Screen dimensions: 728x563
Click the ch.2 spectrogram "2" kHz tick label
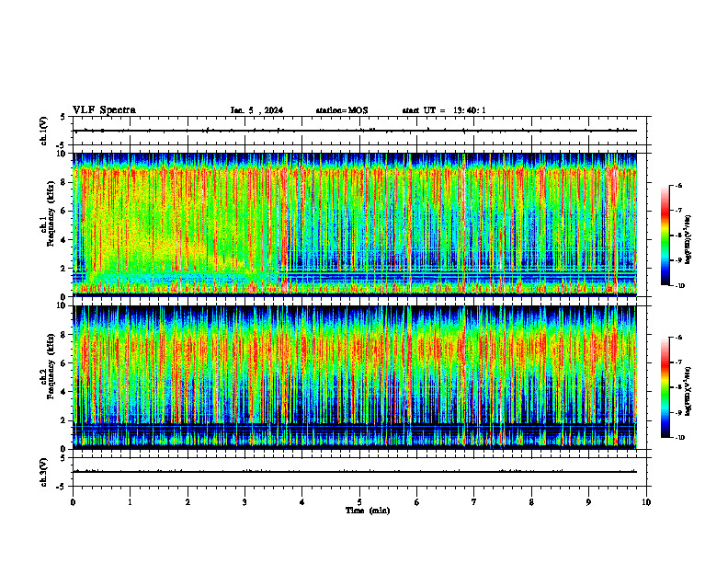pyautogui.click(x=64, y=420)
